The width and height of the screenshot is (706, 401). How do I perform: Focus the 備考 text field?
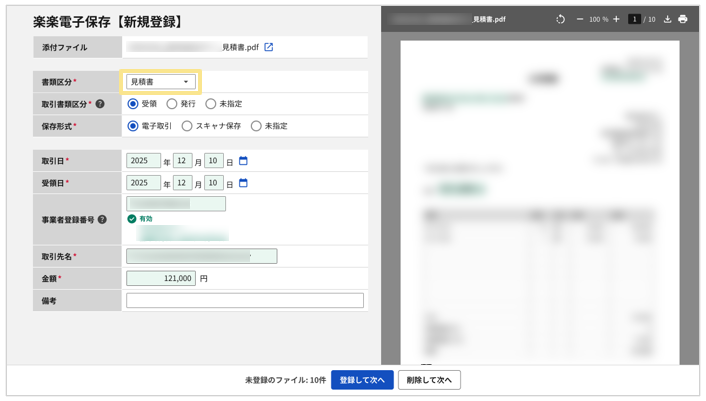(x=244, y=300)
